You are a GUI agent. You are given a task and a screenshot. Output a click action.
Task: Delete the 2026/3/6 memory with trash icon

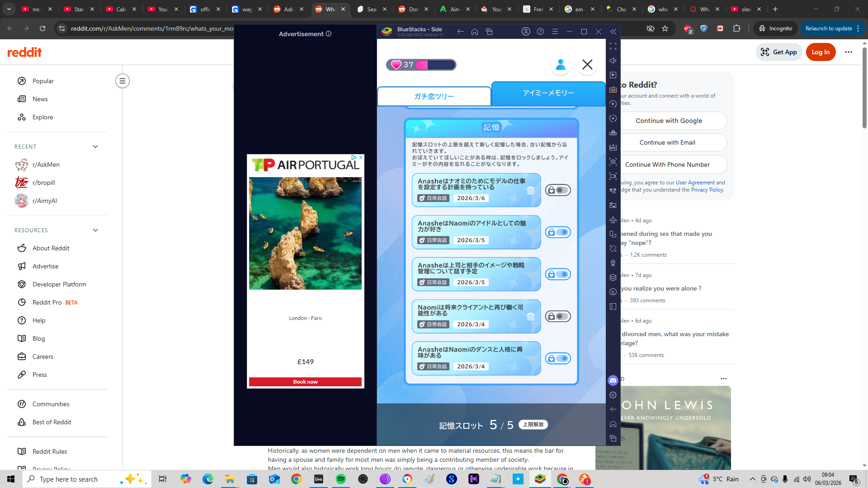point(530,191)
